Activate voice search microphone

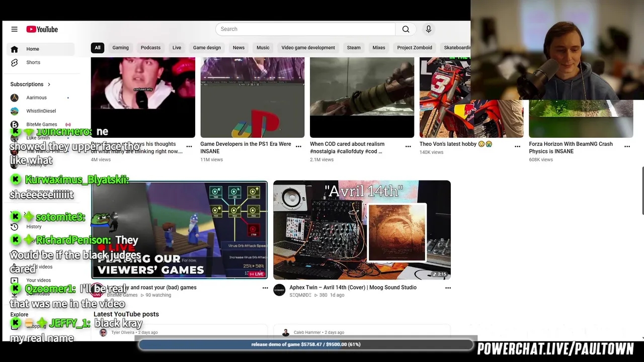coord(429,29)
